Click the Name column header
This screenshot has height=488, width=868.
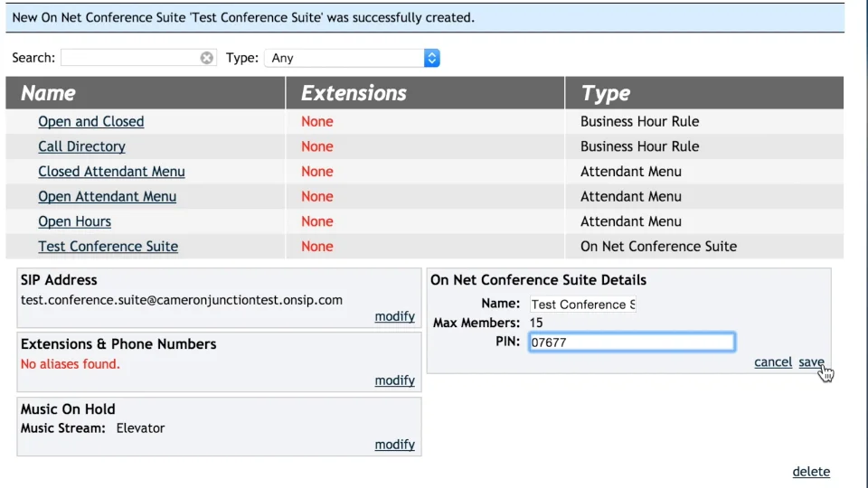(x=49, y=93)
